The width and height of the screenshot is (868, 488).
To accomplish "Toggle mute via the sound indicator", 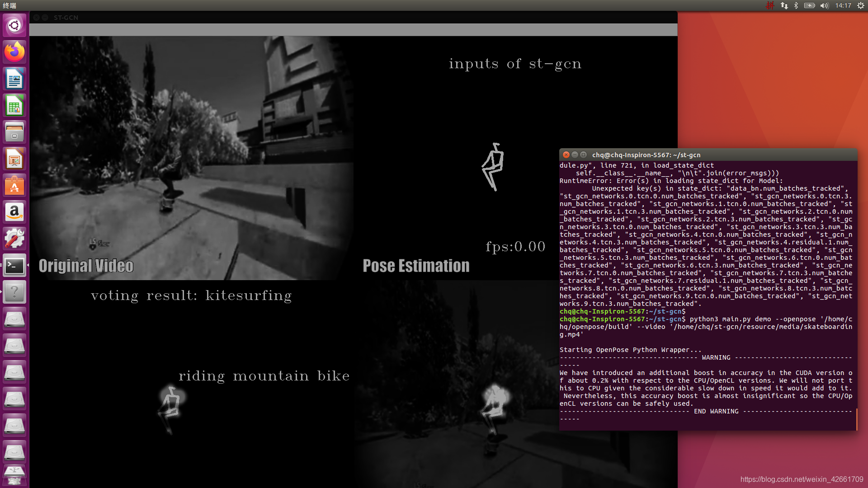I will pyautogui.click(x=824, y=6).
